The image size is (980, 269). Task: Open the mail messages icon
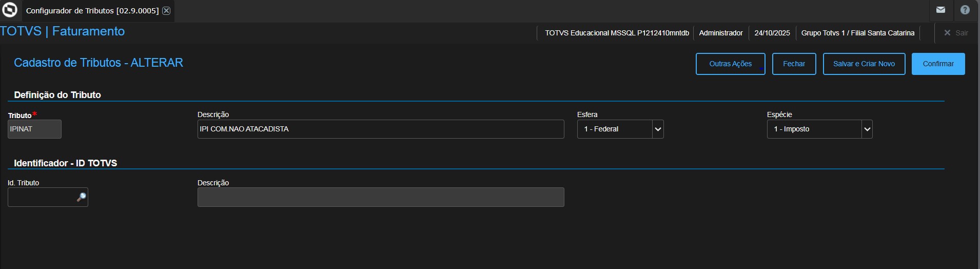click(940, 10)
